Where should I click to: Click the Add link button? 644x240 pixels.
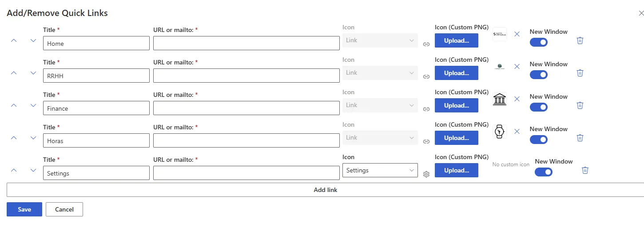[x=325, y=190]
